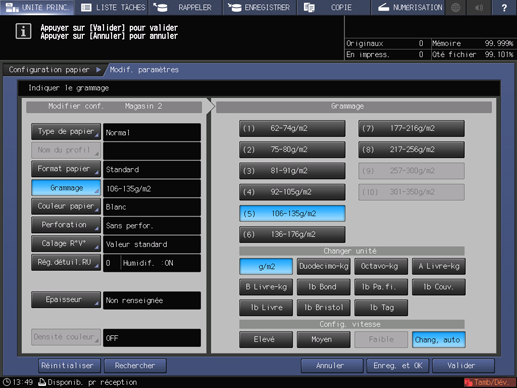
Task: Open Calage R°V° setting
Action: [x=66, y=244]
